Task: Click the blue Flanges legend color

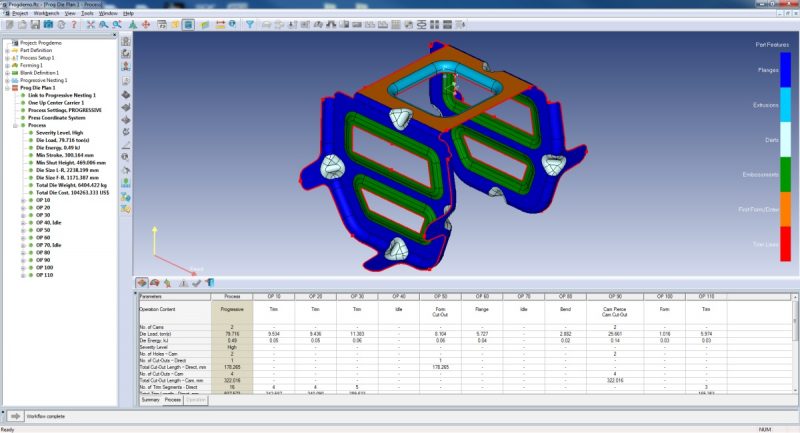Action: coord(785,70)
